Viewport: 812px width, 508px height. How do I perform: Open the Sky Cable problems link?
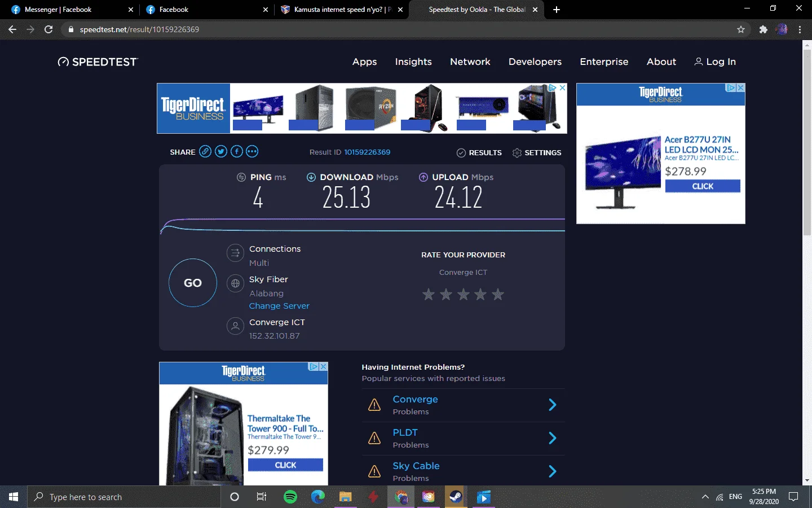coord(416,466)
